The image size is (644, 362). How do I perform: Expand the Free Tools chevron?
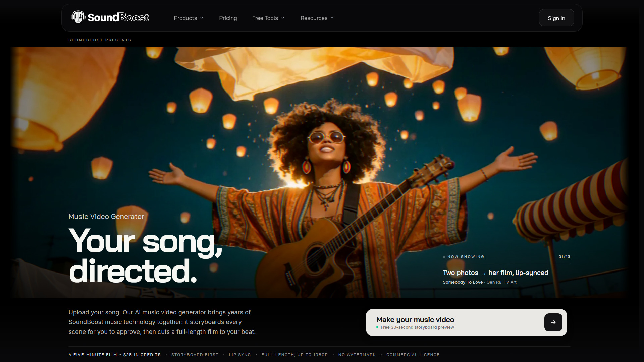pos(283,18)
